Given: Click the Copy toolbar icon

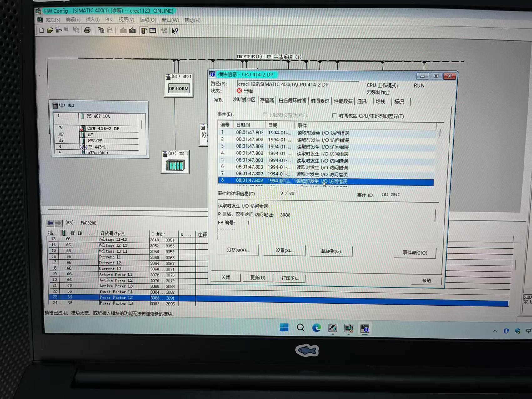Looking at the screenshot, I should pyautogui.click(x=101, y=30).
